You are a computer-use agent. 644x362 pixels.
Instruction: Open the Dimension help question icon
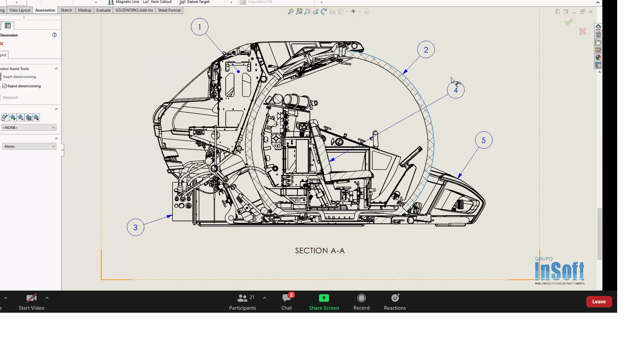pyautogui.click(x=54, y=35)
